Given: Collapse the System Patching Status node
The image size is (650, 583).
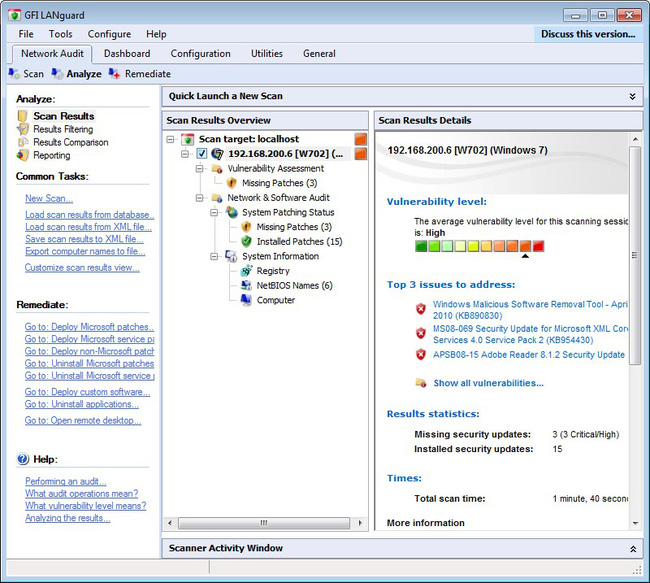Looking at the screenshot, I should [x=214, y=213].
